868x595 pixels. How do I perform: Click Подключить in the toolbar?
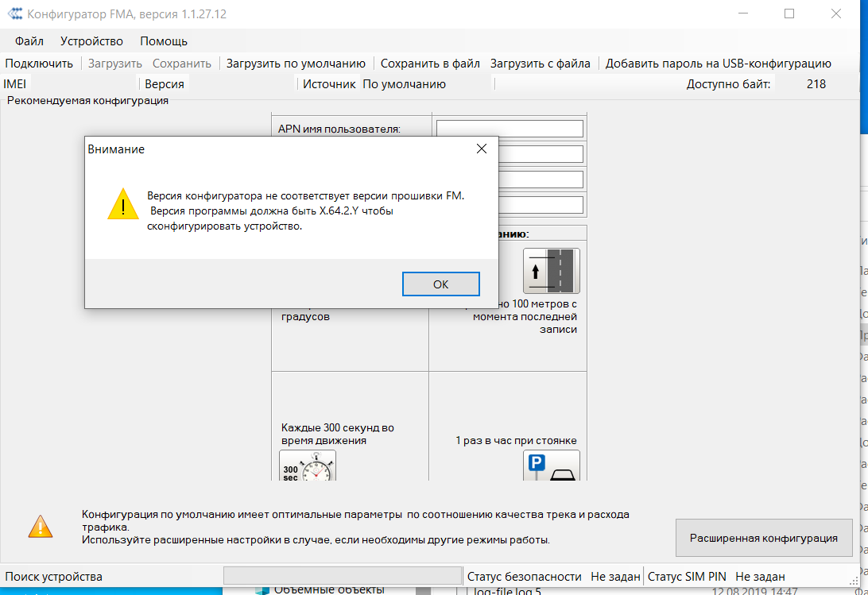click(39, 64)
